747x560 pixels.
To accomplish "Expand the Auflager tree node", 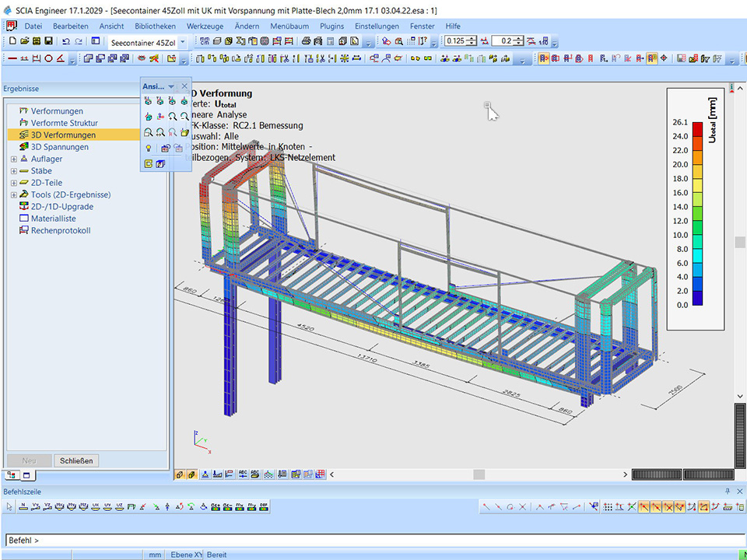I will tap(13, 159).
